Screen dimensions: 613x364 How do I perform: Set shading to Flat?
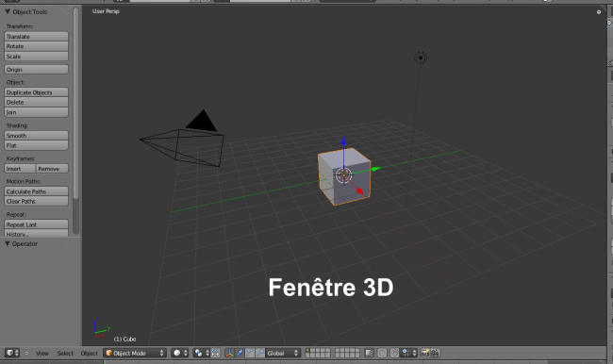[x=37, y=145]
